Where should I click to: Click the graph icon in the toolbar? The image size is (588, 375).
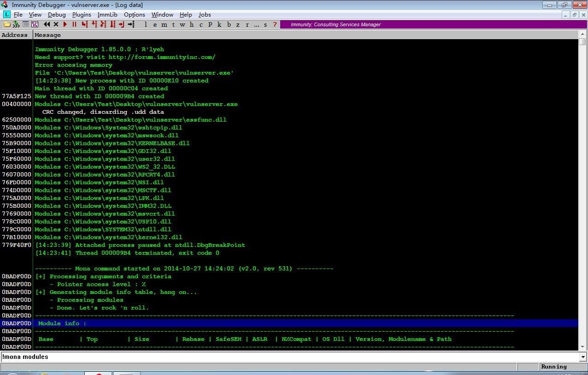(35, 24)
